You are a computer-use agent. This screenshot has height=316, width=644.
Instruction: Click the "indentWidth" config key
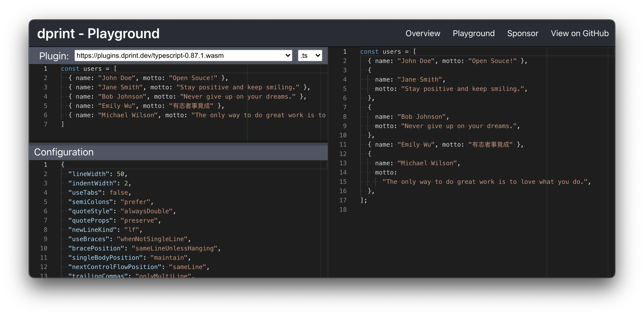click(92, 183)
